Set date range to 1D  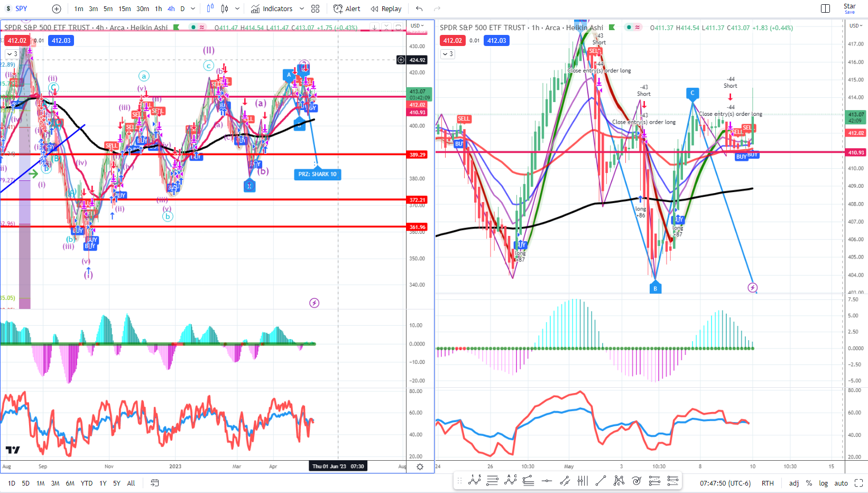pos(12,483)
